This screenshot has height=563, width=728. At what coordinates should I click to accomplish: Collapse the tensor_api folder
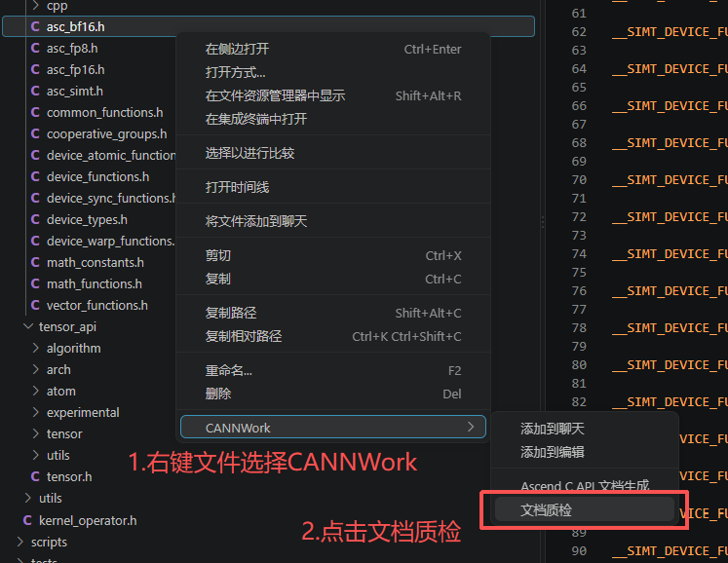pos(28,326)
